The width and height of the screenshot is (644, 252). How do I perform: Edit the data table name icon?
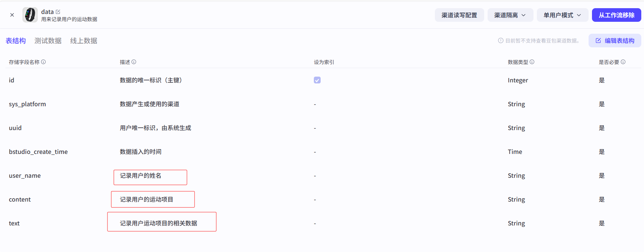[x=58, y=12]
